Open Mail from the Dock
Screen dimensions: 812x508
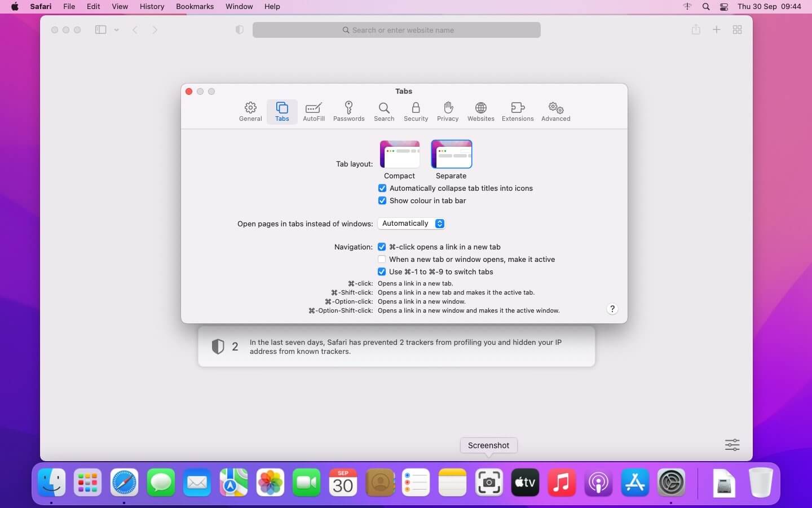click(197, 483)
